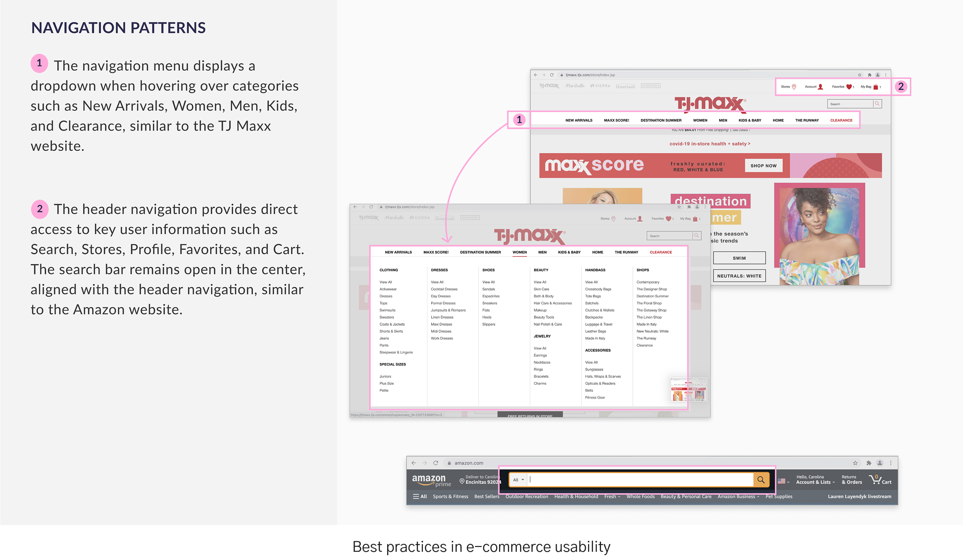Expand the Fresh menu dropdown
Screen dimensions: 963x560
coord(612,497)
